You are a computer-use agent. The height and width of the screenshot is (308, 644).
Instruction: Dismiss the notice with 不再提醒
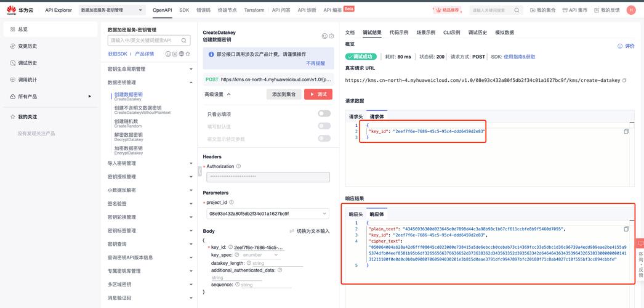pos(315,63)
